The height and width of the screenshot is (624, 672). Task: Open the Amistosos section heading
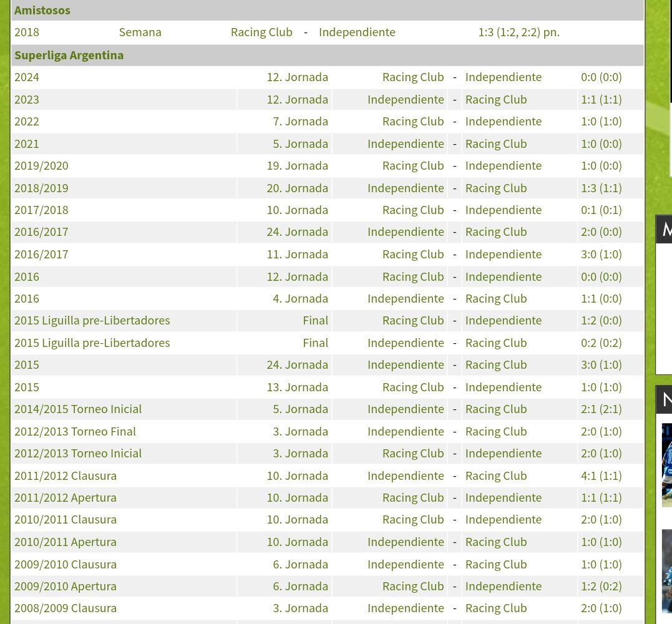(x=42, y=10)
